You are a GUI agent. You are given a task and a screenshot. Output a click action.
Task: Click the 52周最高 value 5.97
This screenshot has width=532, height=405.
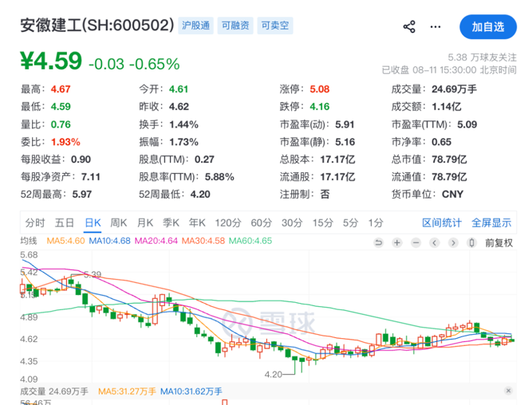pyautogui.click(x=82, y=195)
